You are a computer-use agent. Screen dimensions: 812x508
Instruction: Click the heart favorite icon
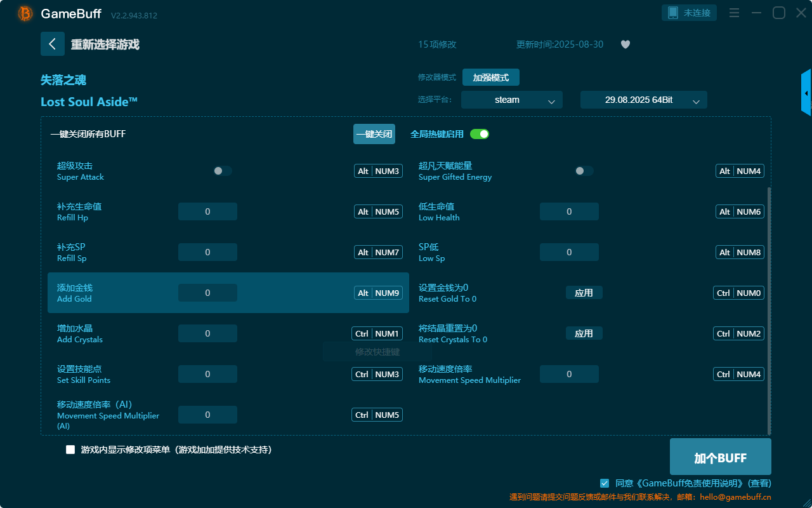click(625, 44)
